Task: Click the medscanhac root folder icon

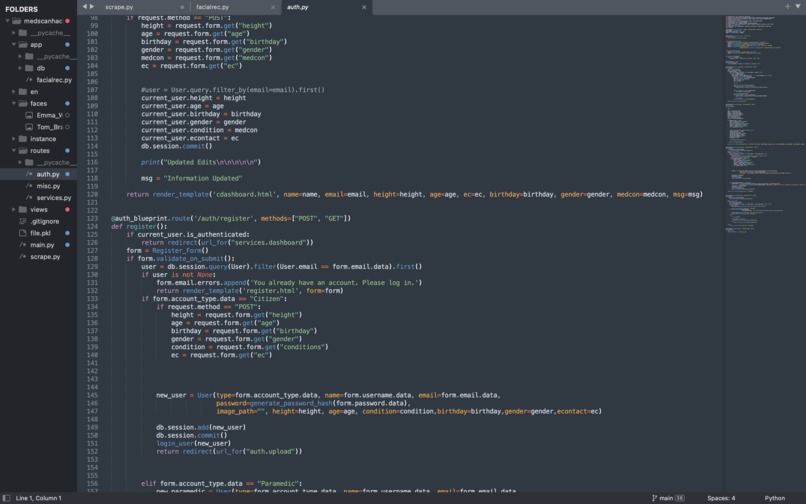Action: point(16,21)
